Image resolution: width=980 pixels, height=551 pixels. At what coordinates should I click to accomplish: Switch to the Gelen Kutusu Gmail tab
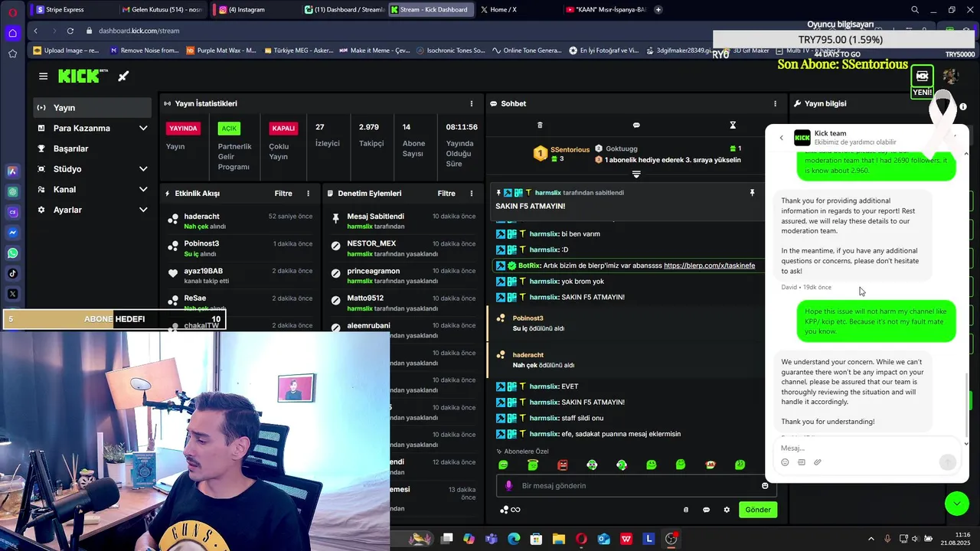coord(162,10)
